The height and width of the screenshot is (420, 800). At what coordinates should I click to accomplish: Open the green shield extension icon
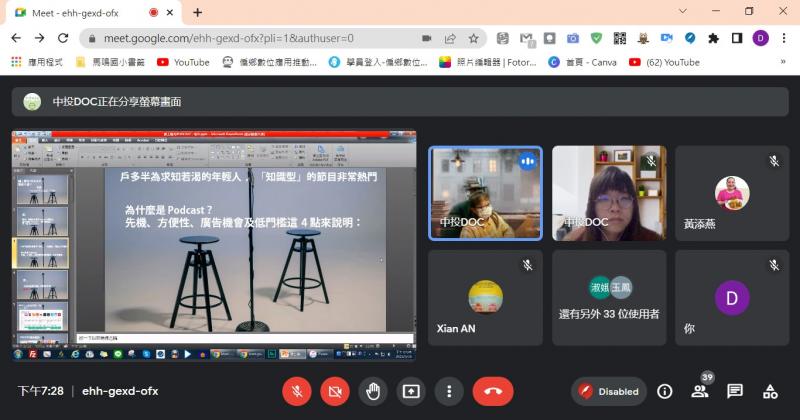pos(596,38)
